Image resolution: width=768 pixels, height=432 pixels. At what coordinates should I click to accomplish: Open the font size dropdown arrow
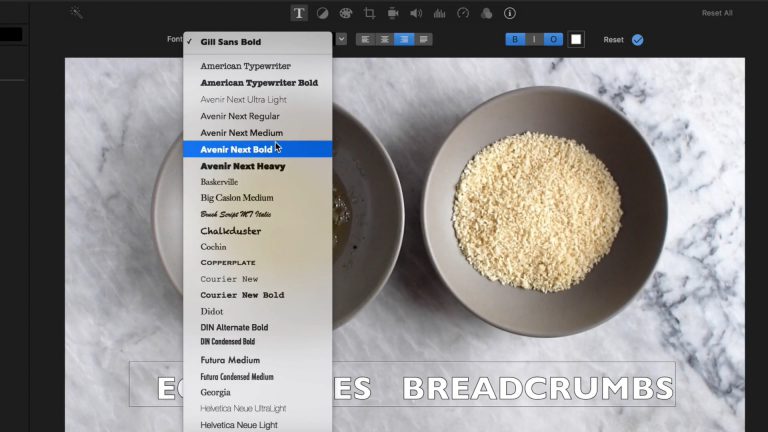[341, 40]
